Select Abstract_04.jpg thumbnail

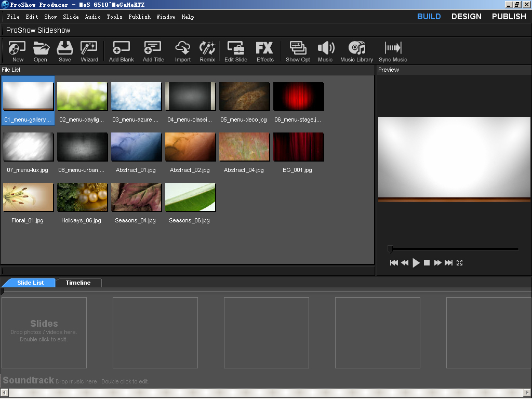click(x=244, y=147)
